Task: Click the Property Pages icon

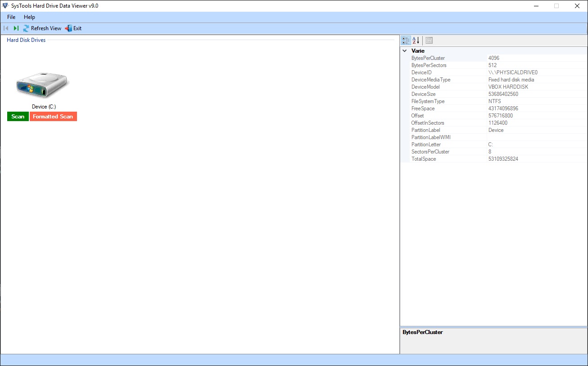Action: [429, 41]
